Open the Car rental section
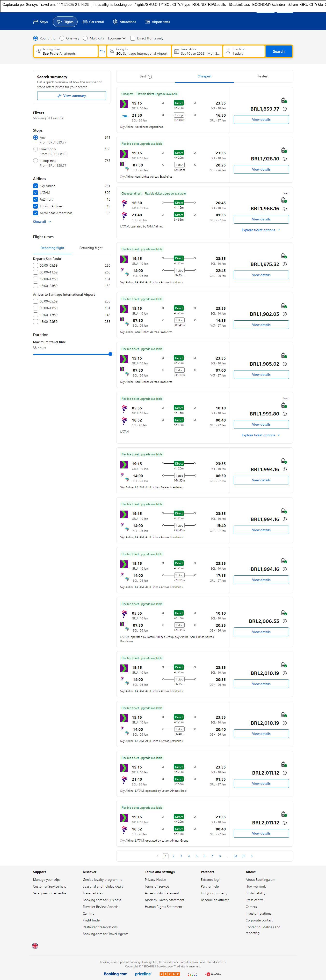Screen dimensions: 326x980 93,22
